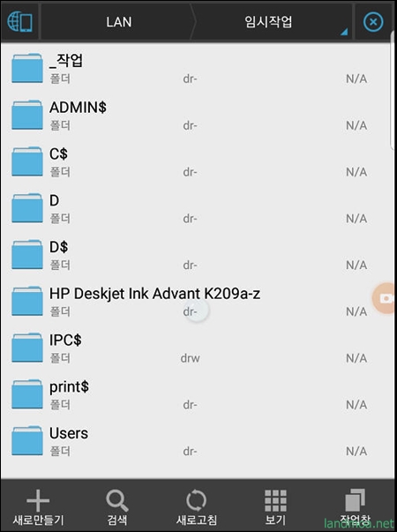Open the 작업창 windows icon
Screen dimensions: 397x532
355,499
